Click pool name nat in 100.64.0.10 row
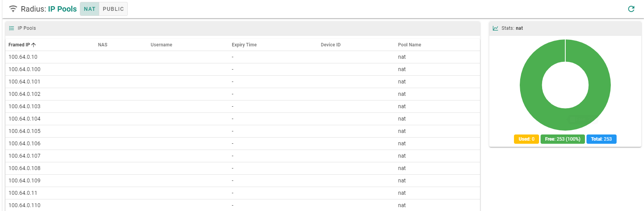Screen dimensions: 644x211 tap(402, 57)
